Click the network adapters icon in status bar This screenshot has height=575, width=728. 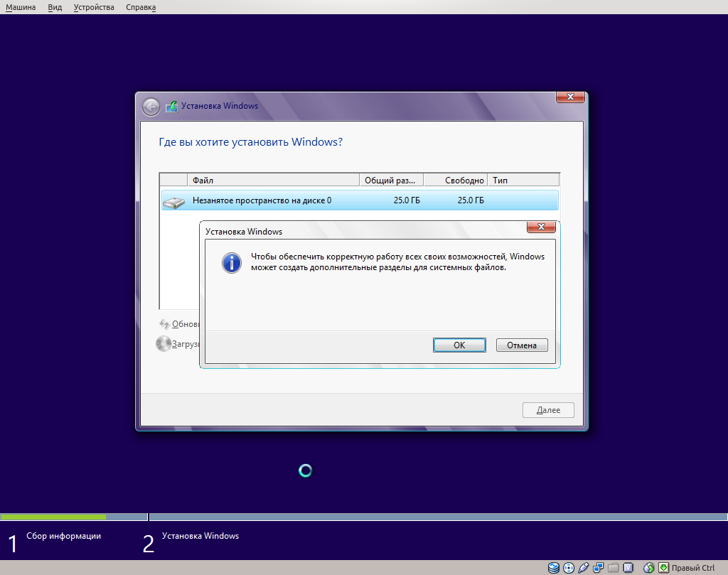click(x=598, y=568)
